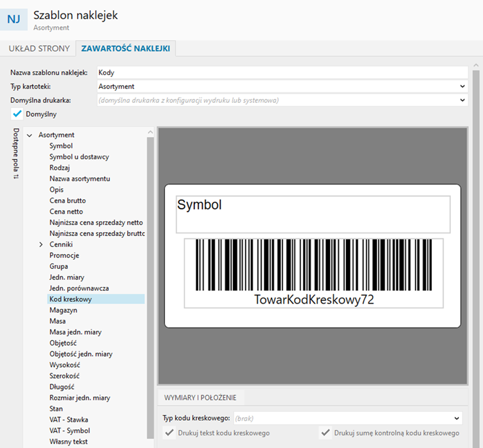Open the Domyślna drukarka dropdown
This screenshot has width=483, height=448.
(x=282, y=100)
